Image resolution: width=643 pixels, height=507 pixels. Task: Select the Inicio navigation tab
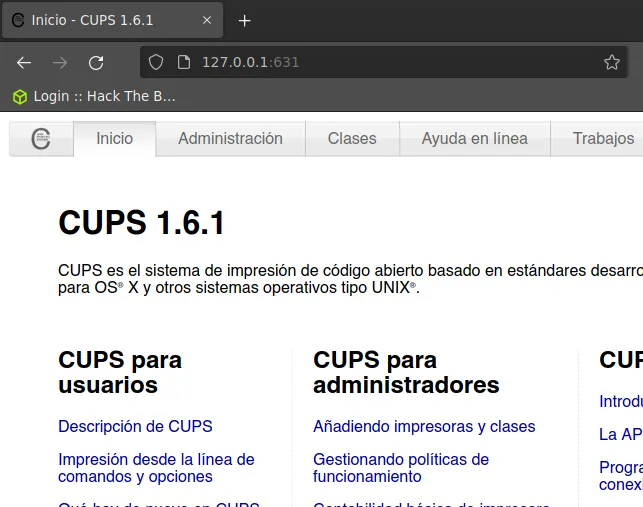pos(114,139)
